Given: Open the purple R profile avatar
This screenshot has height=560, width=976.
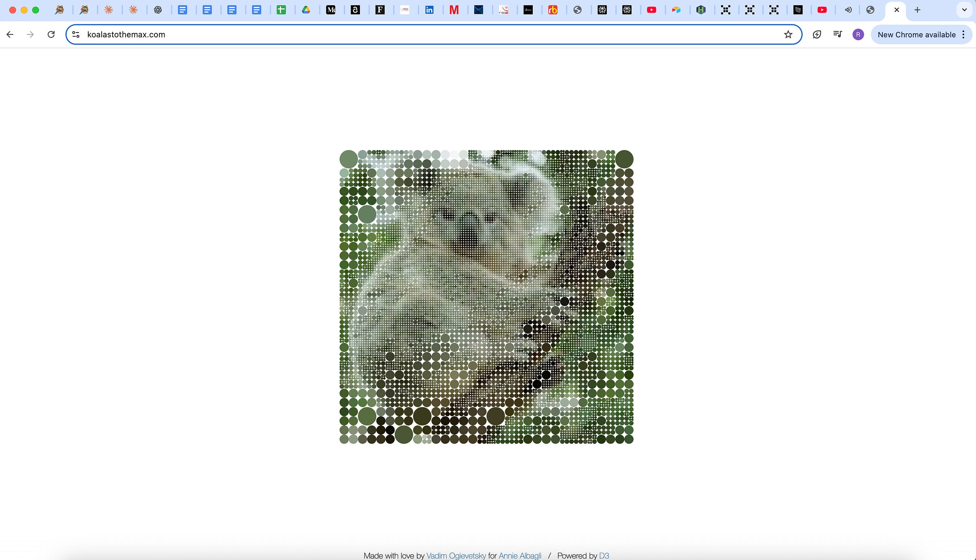Looking at the screenshot, I should [x=858, y=35].
